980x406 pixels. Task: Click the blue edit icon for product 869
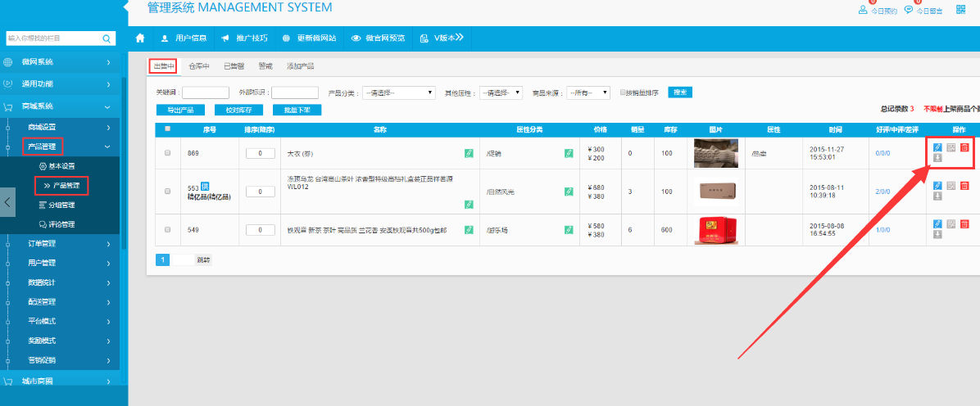pyautogui.click(x=937, y=147)
